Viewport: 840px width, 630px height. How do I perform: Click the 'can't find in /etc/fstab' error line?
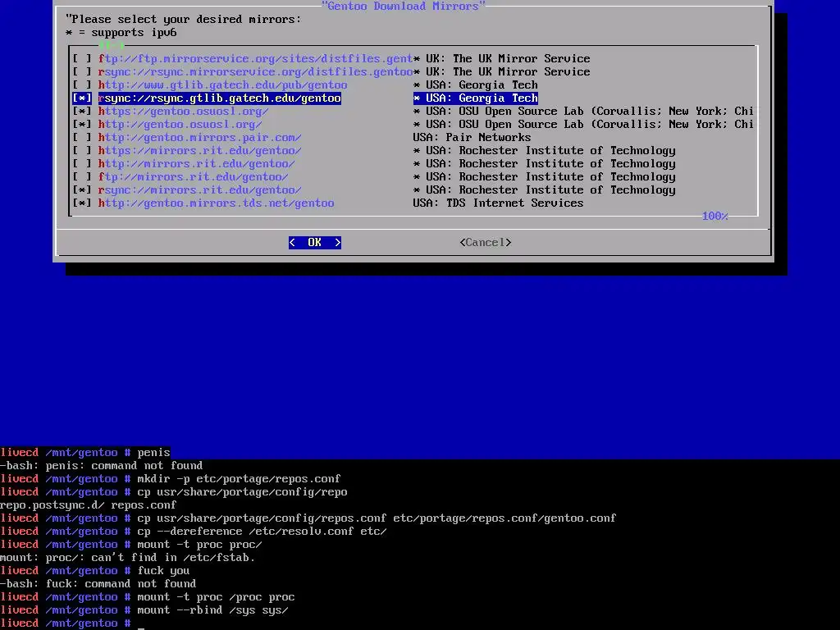click(x=127, y=557)
